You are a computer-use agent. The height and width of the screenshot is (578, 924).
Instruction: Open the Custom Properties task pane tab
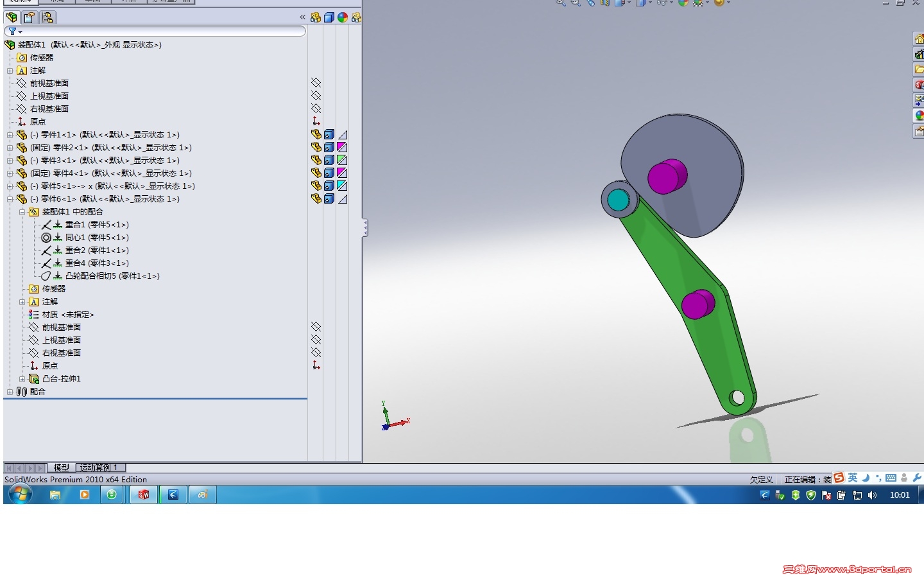(x=919, y=131)
